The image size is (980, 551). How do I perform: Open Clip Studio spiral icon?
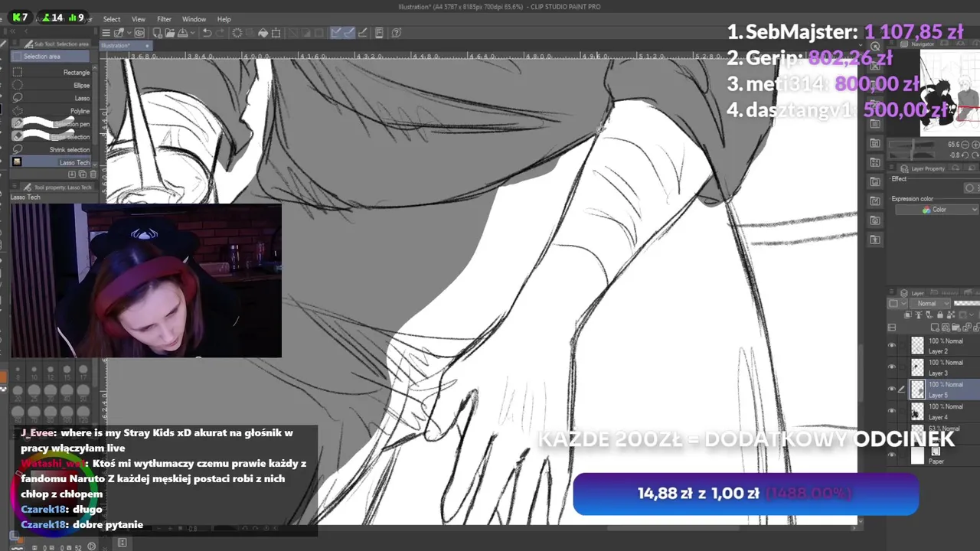click(140, 33)
